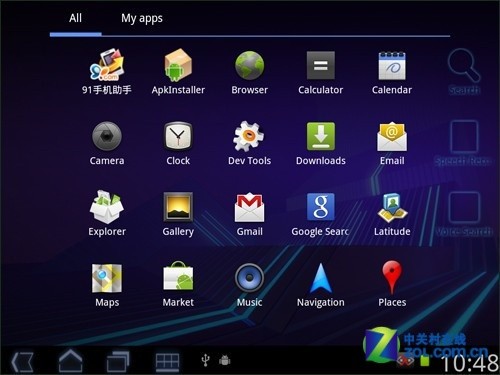
Task: Tap the USB connection notification icon
Action: coord(206,360)
